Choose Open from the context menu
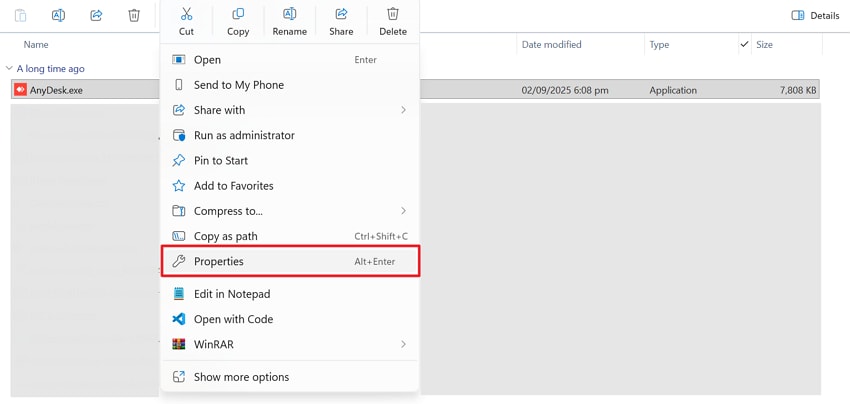The height and width of the screenshot is (404, 850). click(x=290, y=60)
